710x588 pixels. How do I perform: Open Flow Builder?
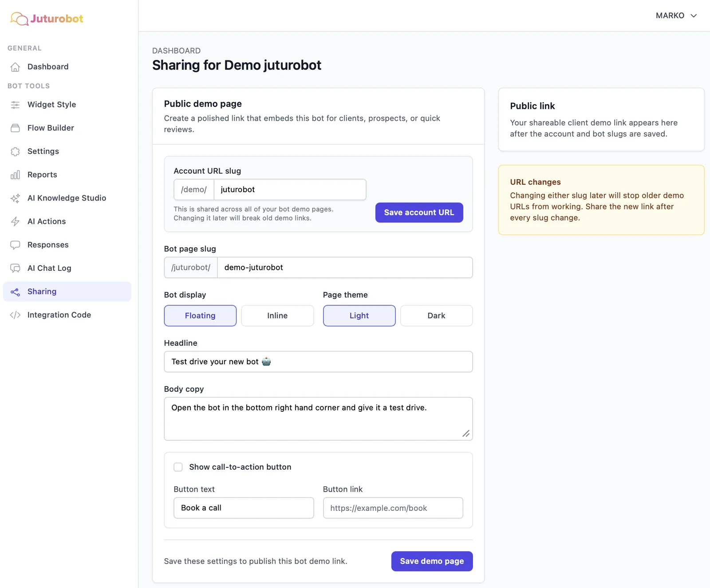tap(67, 128)
